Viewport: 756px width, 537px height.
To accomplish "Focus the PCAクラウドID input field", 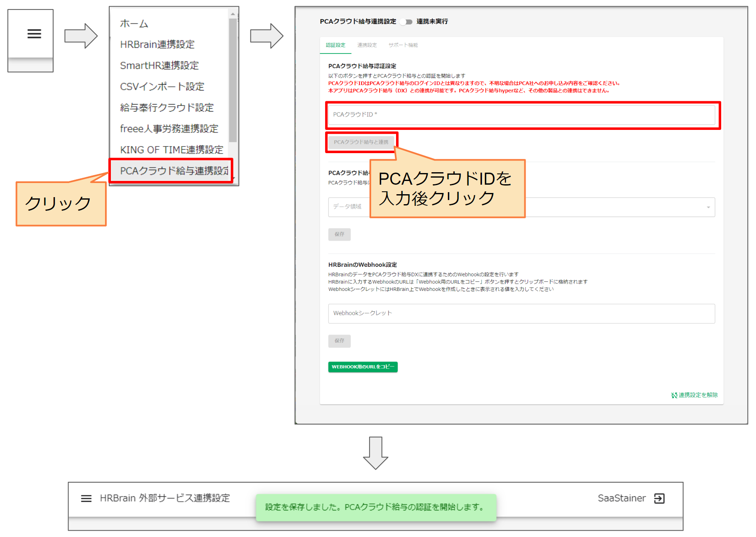I will 521,115.
